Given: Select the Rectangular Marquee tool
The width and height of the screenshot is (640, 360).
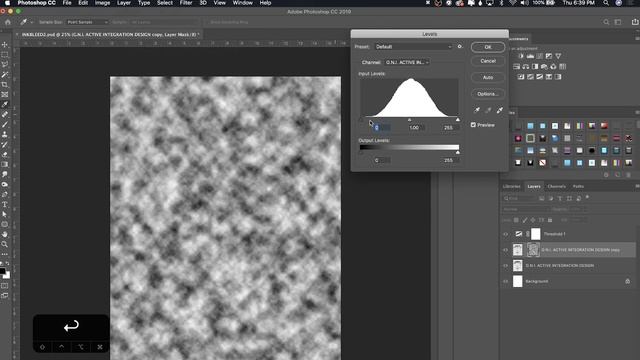Looking at the screenshot, I should [5, 54].
